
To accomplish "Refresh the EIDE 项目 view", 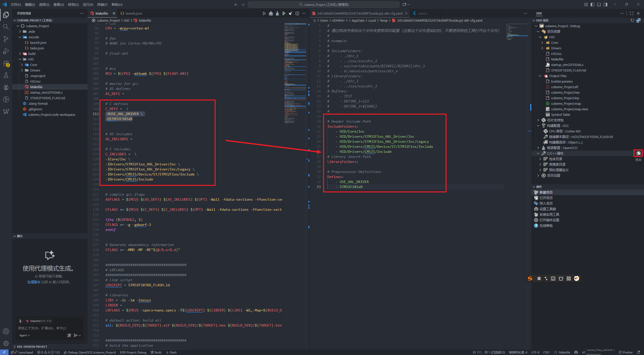I will point(632,20).
